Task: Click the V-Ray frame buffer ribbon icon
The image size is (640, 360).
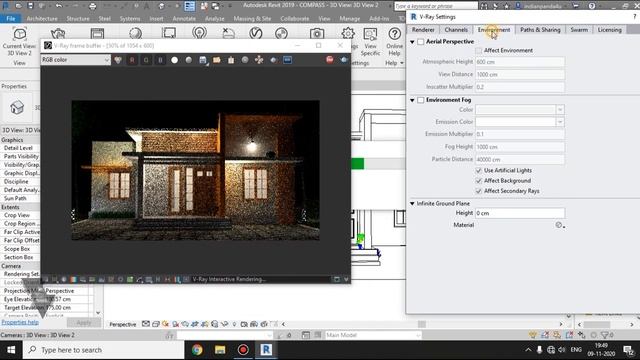Action: [97, 33]
